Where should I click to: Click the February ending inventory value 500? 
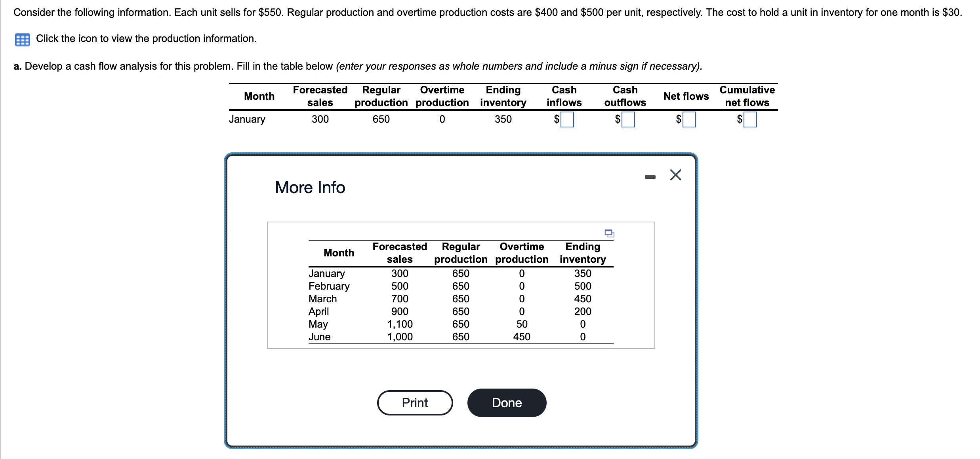click(582, 286)
